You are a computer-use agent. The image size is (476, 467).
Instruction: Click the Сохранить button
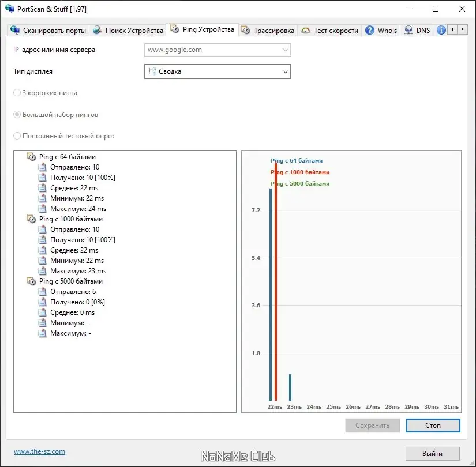tap(373, 425)
